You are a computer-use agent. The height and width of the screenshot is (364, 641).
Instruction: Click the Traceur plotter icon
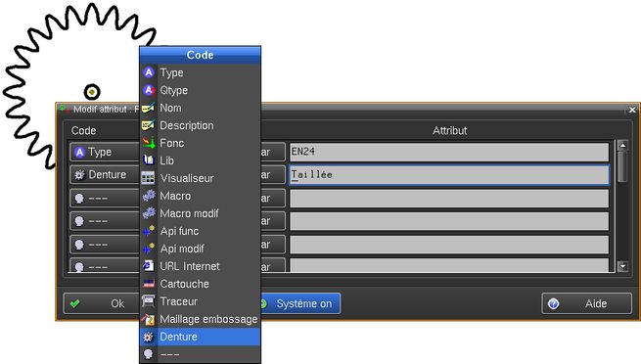coord(148,301)
